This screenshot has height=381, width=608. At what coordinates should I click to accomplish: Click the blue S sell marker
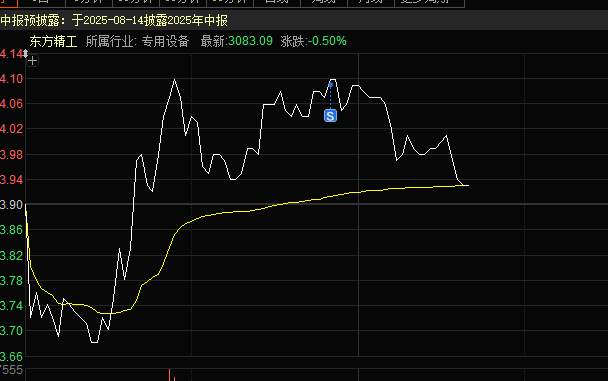pos(330,116)
